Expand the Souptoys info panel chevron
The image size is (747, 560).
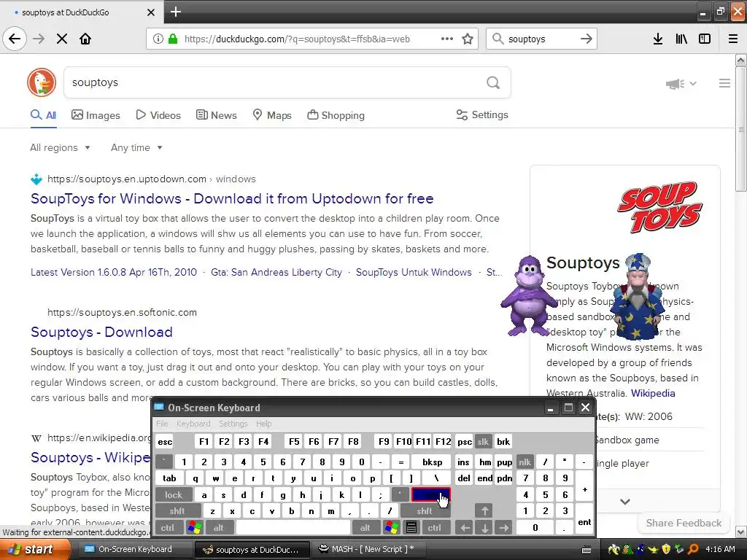[x=625, y=502]
